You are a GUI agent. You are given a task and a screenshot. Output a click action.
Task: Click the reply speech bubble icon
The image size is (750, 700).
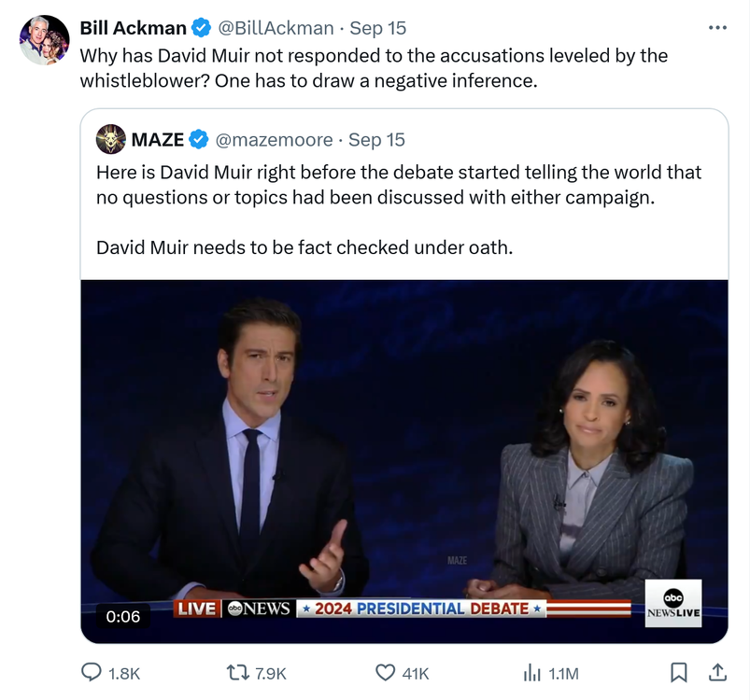pos(92,672)
